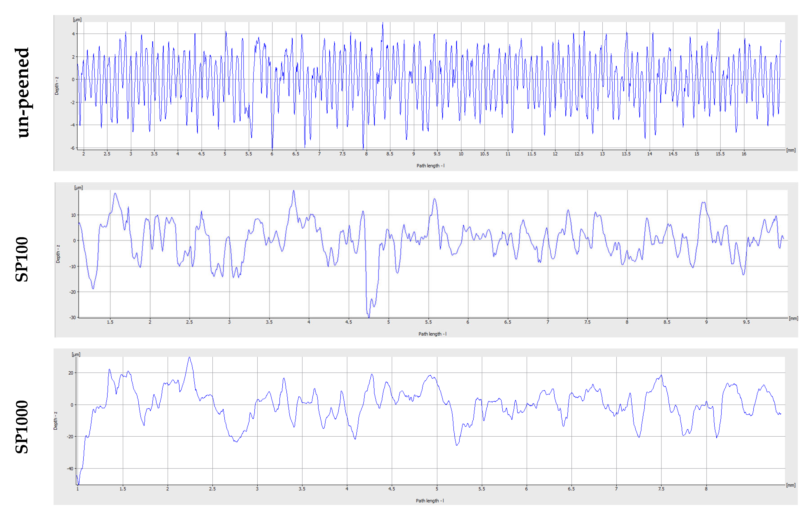Click the deepest valley near 4.75 mm in SP100
This screenshot has height=518, width=812.
[369, 316]
